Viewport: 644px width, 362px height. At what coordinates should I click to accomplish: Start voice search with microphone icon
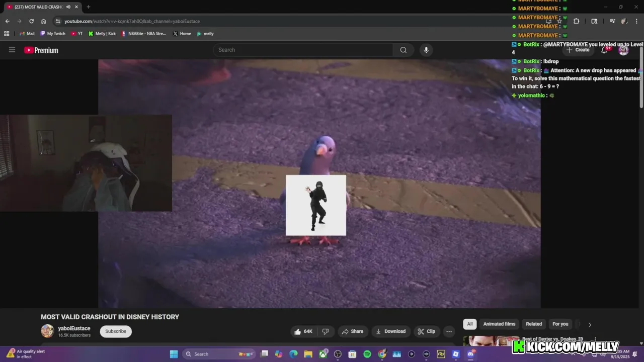coord(426,50)
